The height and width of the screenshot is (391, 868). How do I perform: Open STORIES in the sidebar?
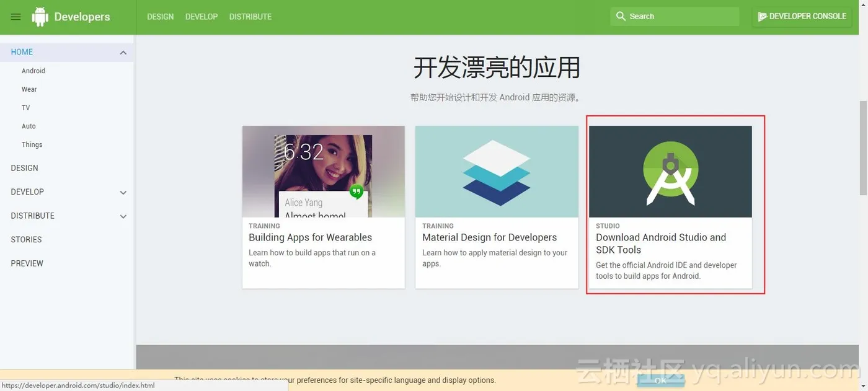27,239
